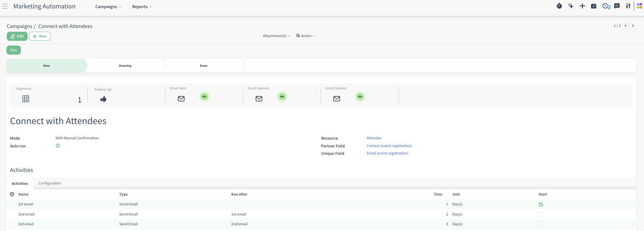Toggle the Auto run checkbox
644x231 pixels.
tap(58, 146)
